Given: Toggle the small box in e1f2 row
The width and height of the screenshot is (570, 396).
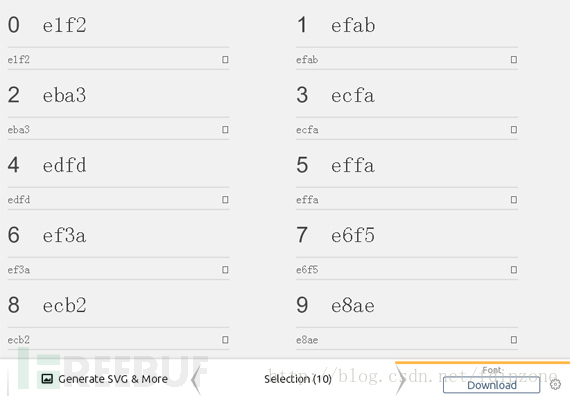Looking at the screenshot, I should [225, 59].
